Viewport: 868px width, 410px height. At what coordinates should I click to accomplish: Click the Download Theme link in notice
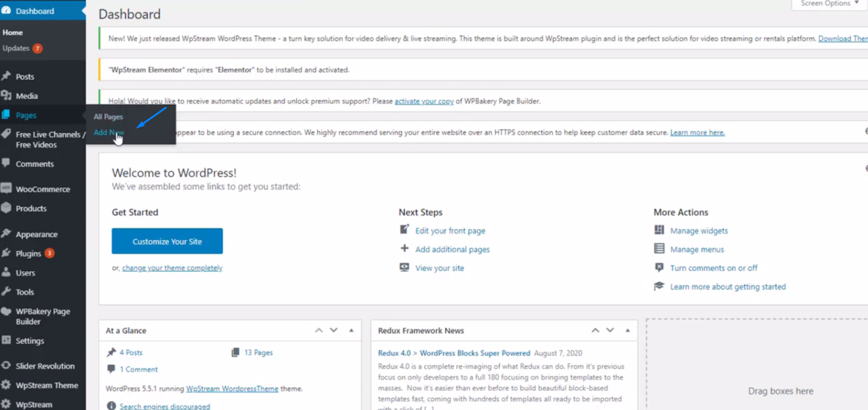(843, 39)
